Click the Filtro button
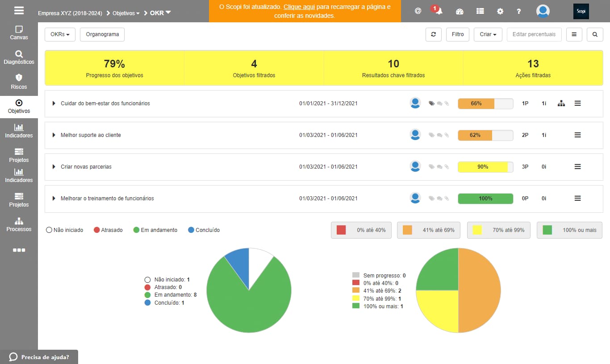 458,34
